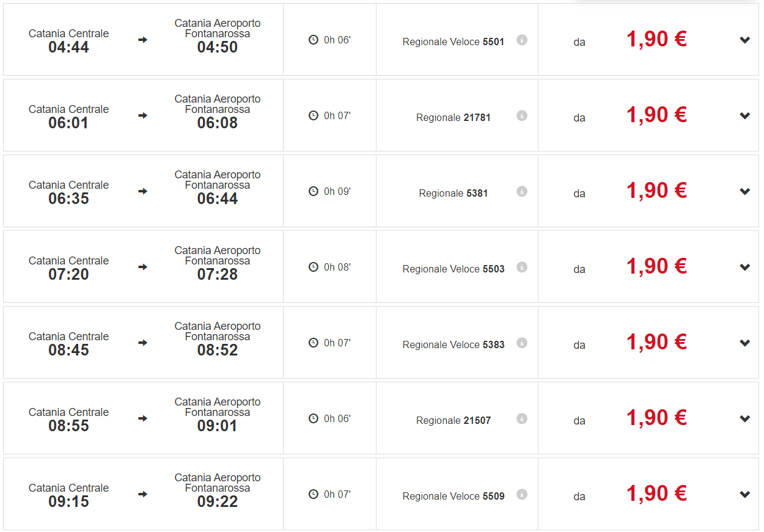The height and width of the screenshot is (532, 764).
Task: Click clock icon on the 04:44 departure
Action: 314,40
